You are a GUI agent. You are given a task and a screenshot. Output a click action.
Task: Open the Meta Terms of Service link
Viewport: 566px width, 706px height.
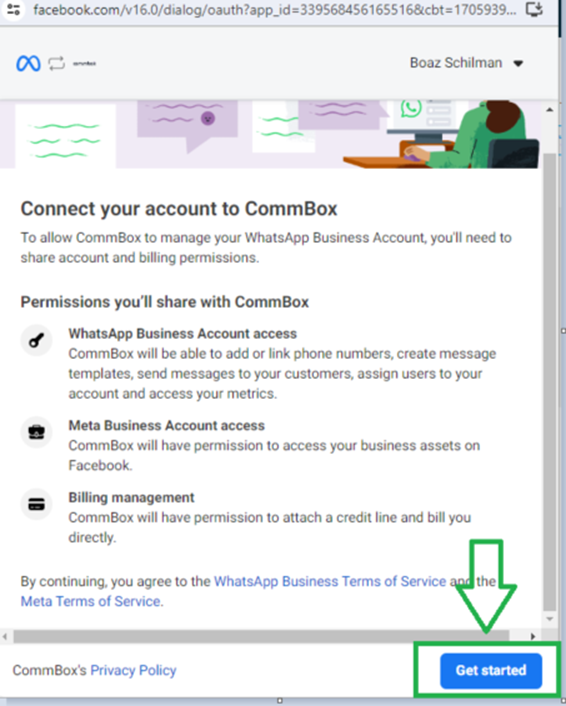click(91, 602)
